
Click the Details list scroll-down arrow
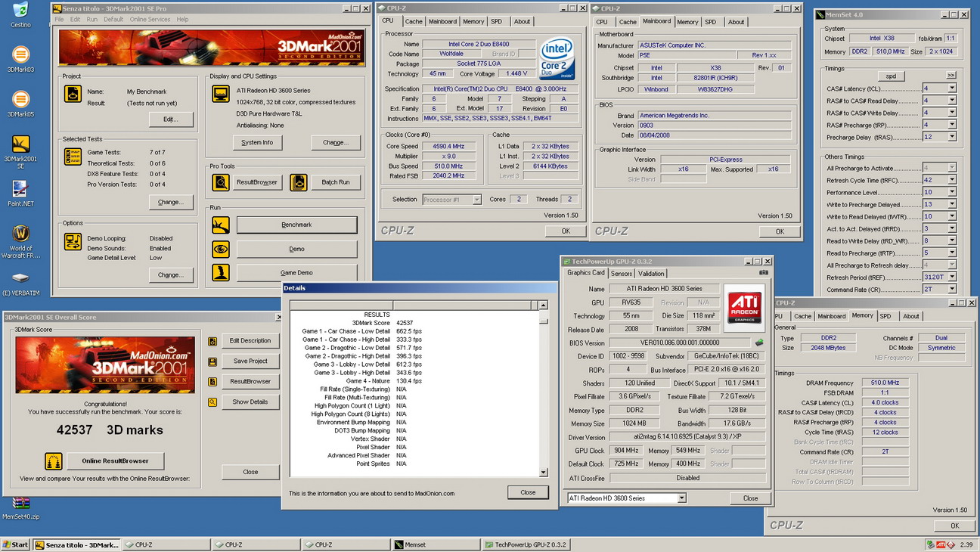click(543, 473)
